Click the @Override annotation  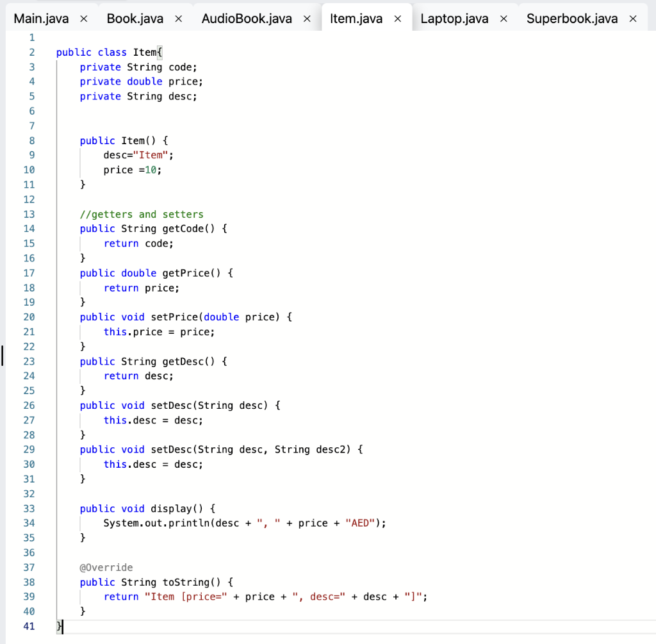click(x=106, y=567)
